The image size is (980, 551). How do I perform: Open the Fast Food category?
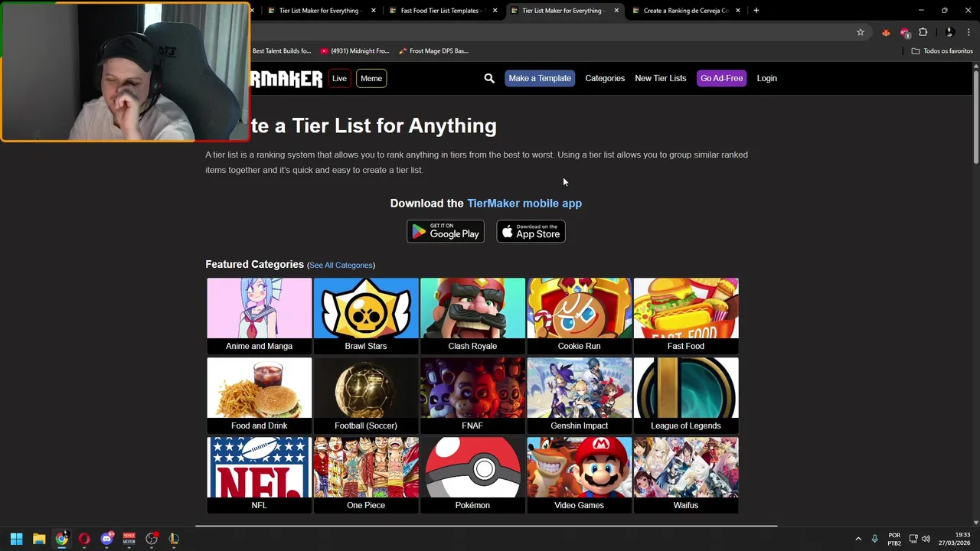pyautogui.click(x=686, y=315)
